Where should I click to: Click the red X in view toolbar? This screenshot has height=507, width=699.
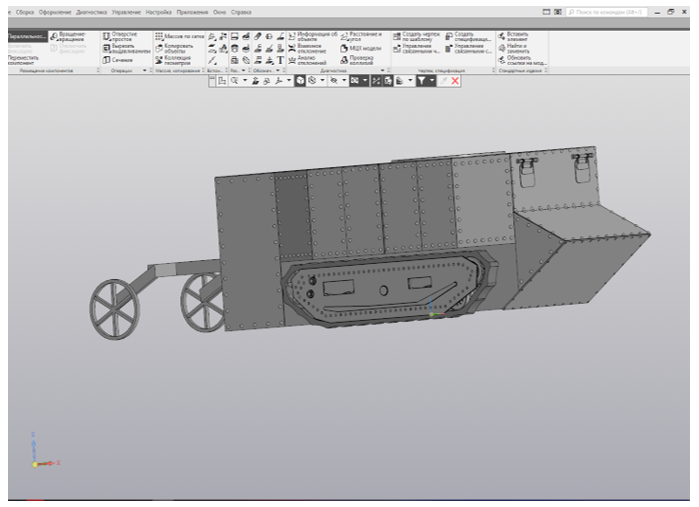click(x=455, y=79)
